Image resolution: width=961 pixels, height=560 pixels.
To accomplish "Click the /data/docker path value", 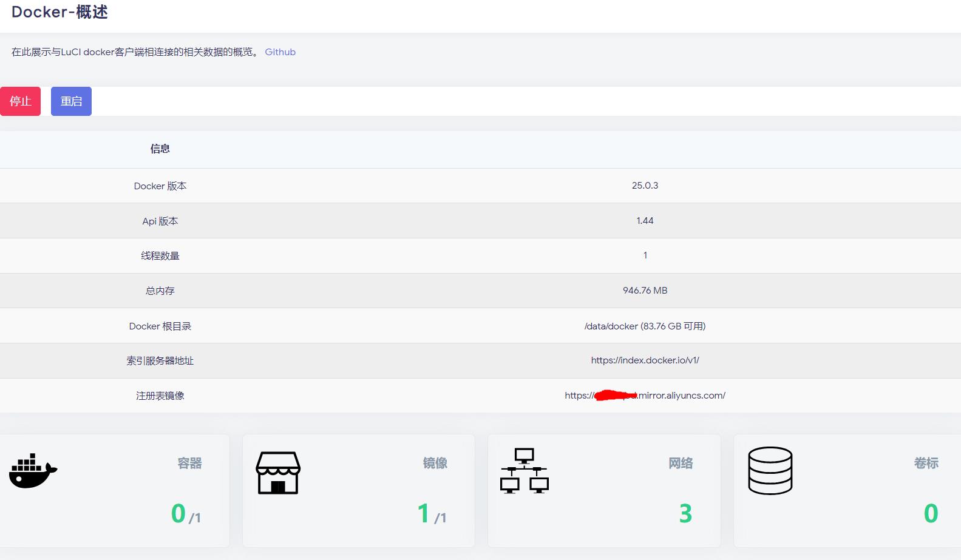I will click(x=645, y=326).
